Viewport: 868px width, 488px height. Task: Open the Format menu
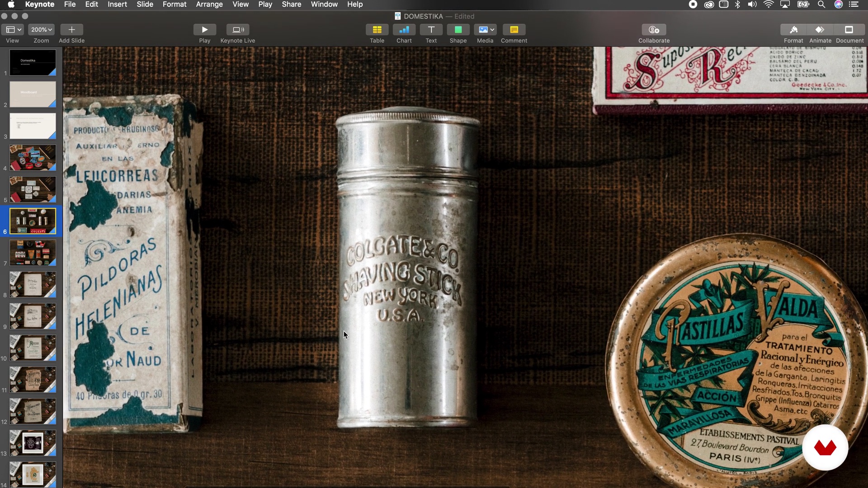pyautogui.click(x=175, y=5)
